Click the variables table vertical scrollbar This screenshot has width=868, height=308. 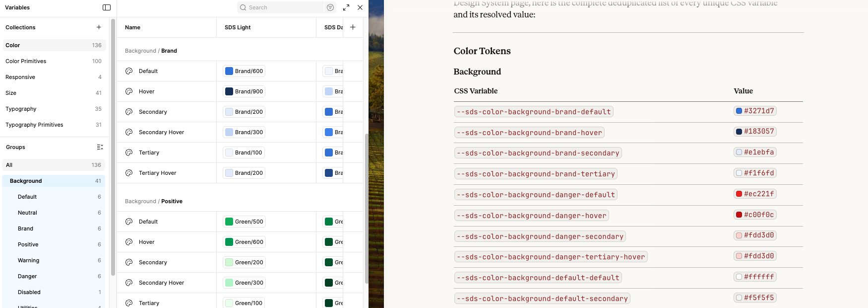[367, 209]
